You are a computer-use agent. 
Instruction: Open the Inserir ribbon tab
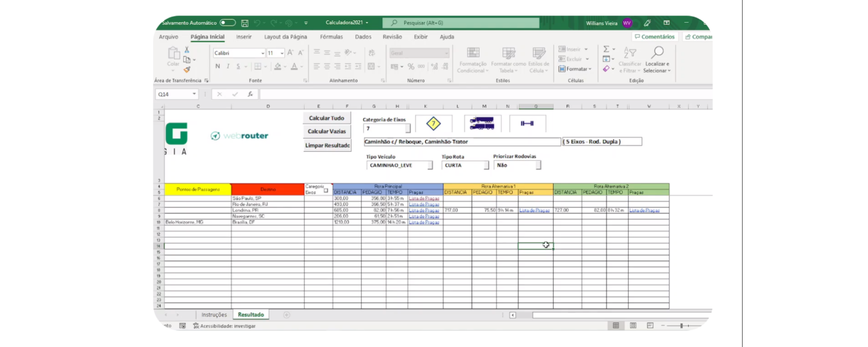pos(244,37)
